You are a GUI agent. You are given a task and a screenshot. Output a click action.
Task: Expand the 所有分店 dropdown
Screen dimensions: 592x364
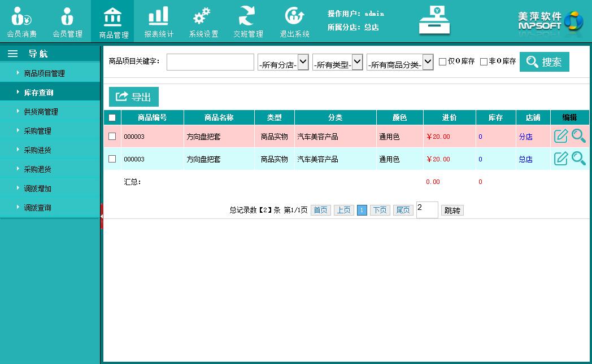coord(283,62)
